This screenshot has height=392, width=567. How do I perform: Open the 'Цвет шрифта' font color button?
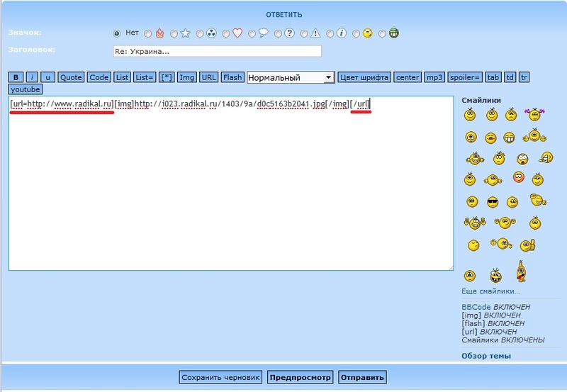(364, 77)
